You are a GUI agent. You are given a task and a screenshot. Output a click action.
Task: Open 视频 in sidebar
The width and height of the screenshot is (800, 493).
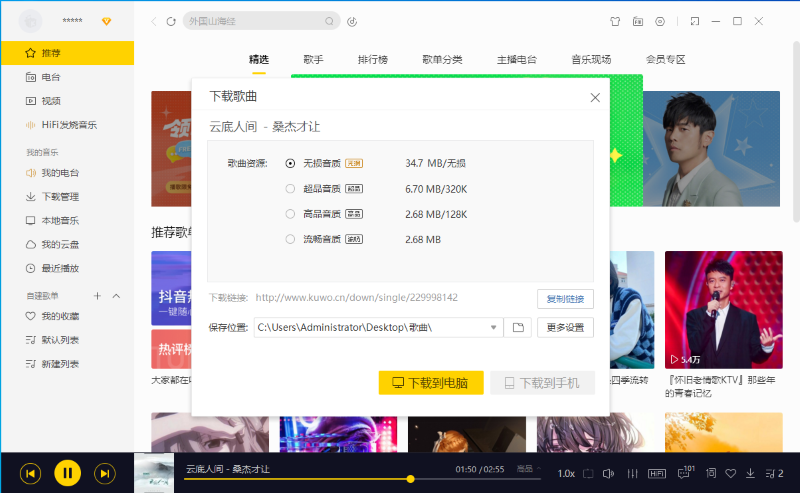[67, 101]
